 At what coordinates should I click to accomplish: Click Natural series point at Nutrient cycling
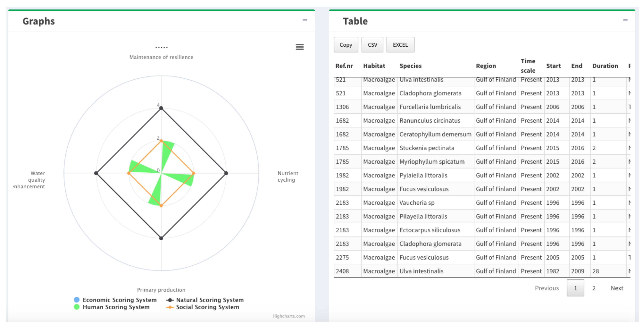(x=226, y=173)
